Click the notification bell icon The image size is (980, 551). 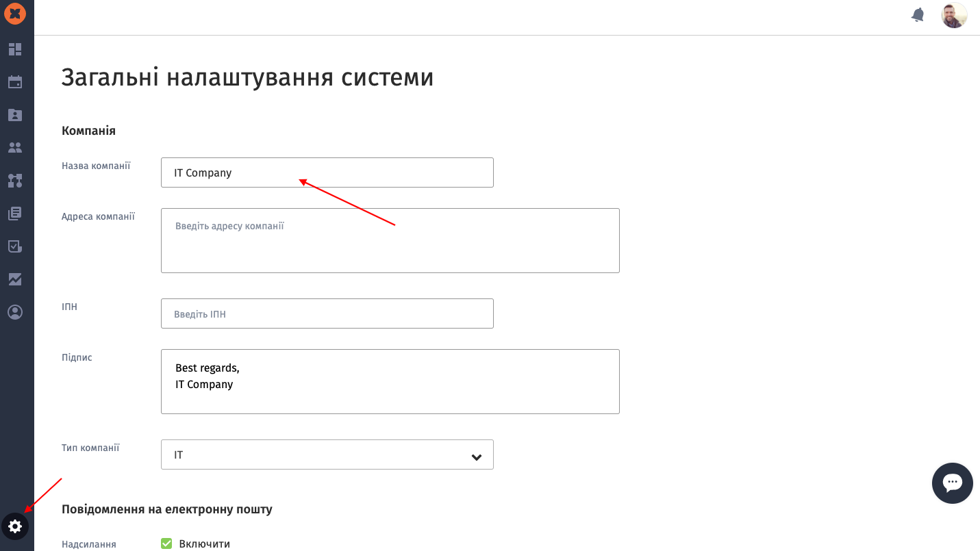[918, 15]
